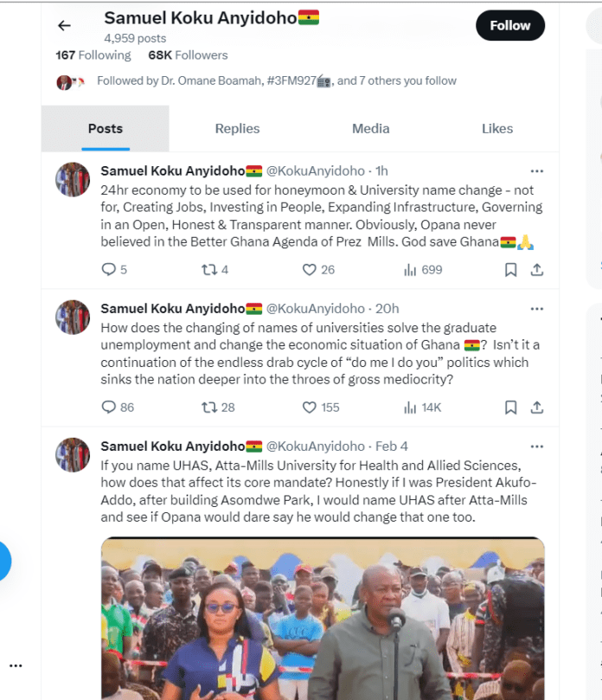Open more options on the 1h post
The height and width of the screenshot is (700, 602).
(x=536, y=171)
